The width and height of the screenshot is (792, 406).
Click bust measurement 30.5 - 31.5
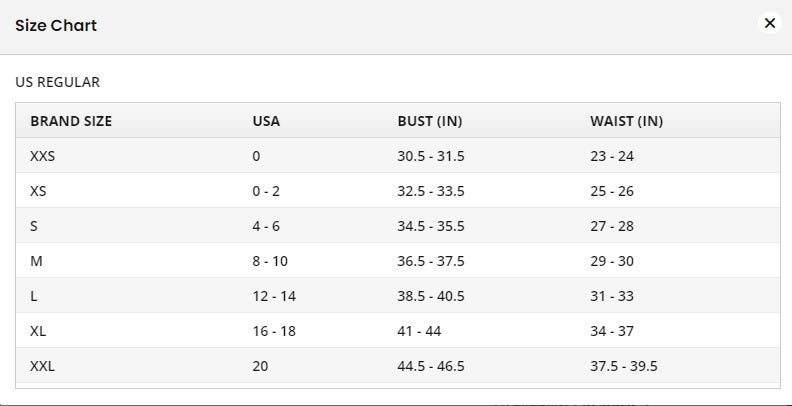pos(431,156)
